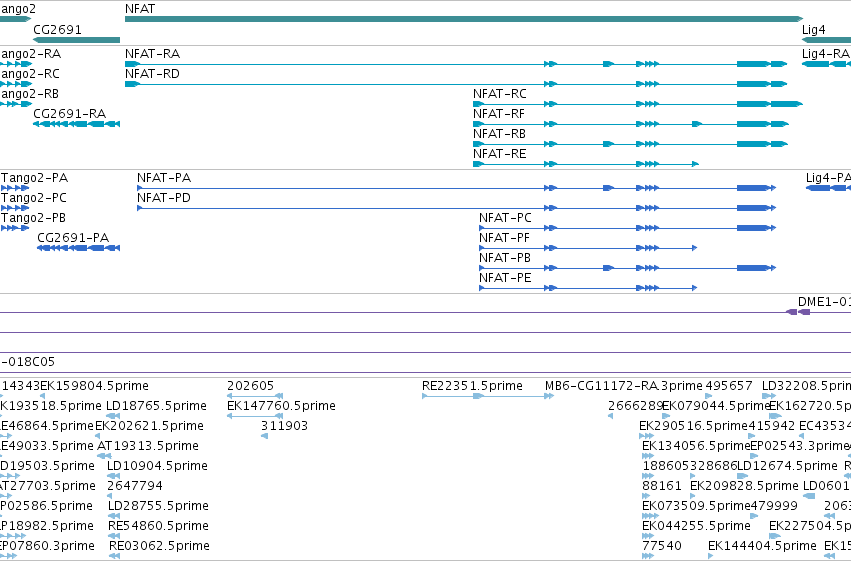The width and height of the screenshot is (851, 561).
Task: Select EST EK290516.5prime
Action: click(x=694, y=426)
